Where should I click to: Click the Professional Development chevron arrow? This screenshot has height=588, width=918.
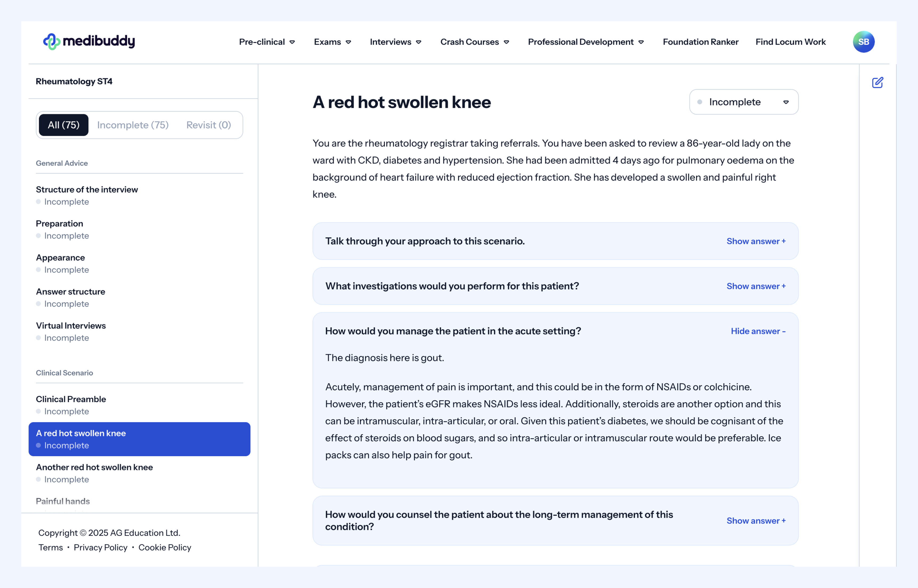641,42
